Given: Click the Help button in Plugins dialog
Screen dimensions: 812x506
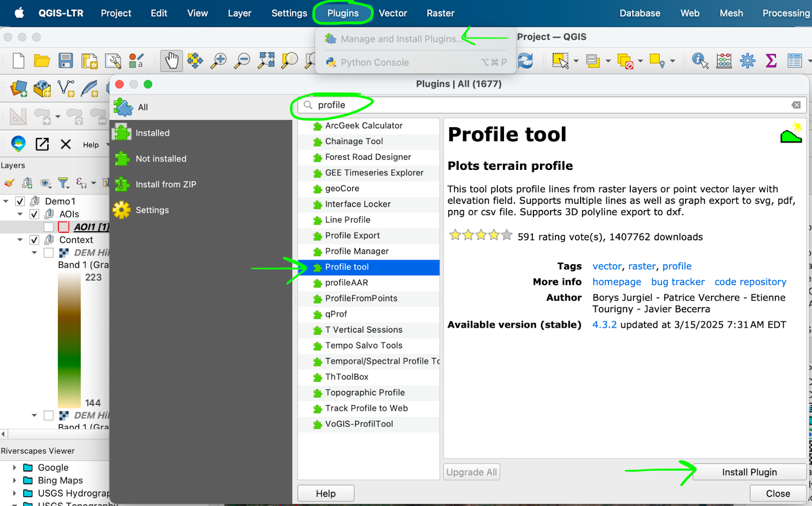Looking at the screenshot, I should [x=326, y=493].
